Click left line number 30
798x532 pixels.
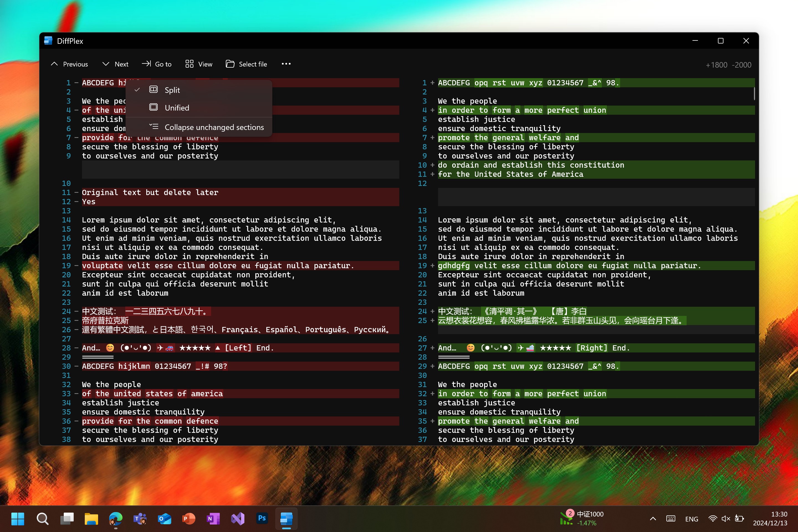click(66, 366)
